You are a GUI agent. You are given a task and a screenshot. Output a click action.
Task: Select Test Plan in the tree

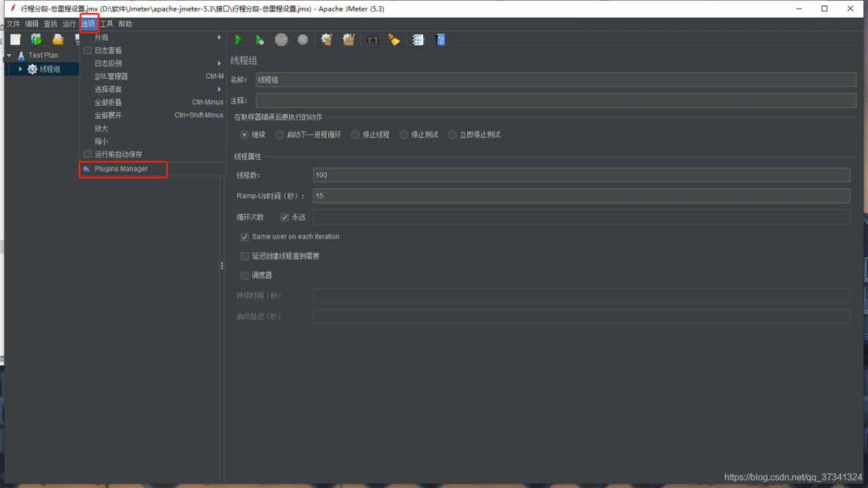43,56
